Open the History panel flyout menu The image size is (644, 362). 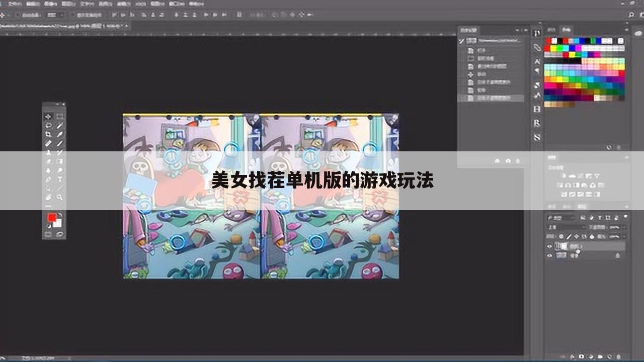coord(526,30)
